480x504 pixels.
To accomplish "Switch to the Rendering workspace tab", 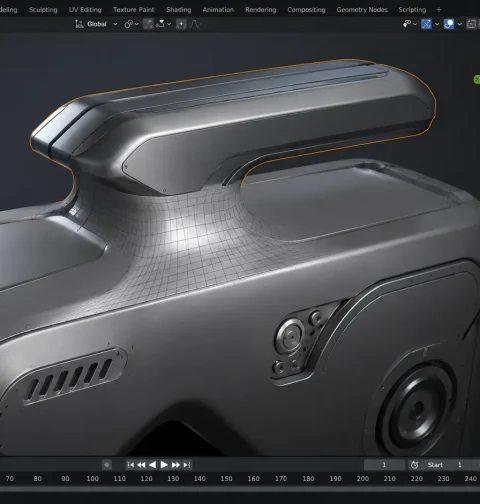I will 261,10.
